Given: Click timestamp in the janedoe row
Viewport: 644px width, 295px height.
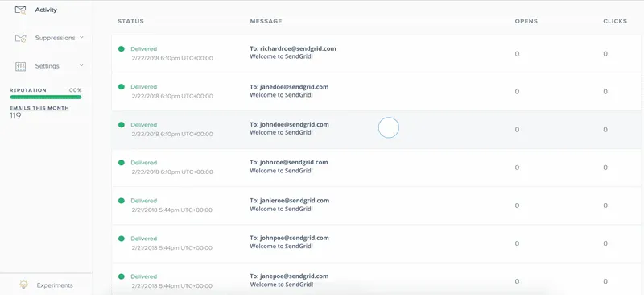Looking at the screenshot, I should 172,96.
